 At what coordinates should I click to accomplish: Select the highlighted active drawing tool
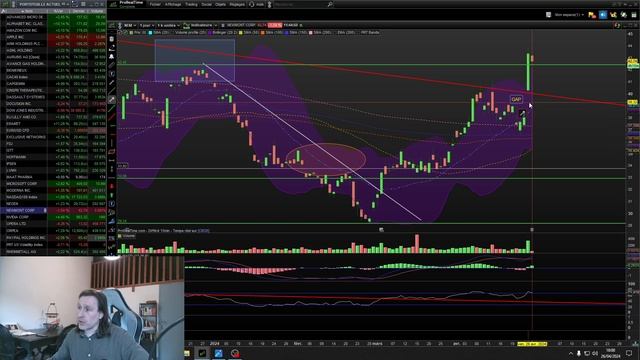[x=111, y=100]
